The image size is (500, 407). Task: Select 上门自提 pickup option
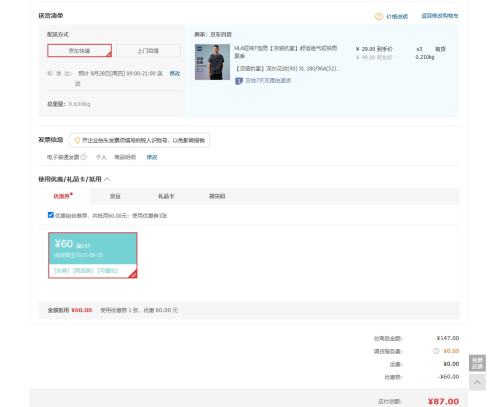148,51
